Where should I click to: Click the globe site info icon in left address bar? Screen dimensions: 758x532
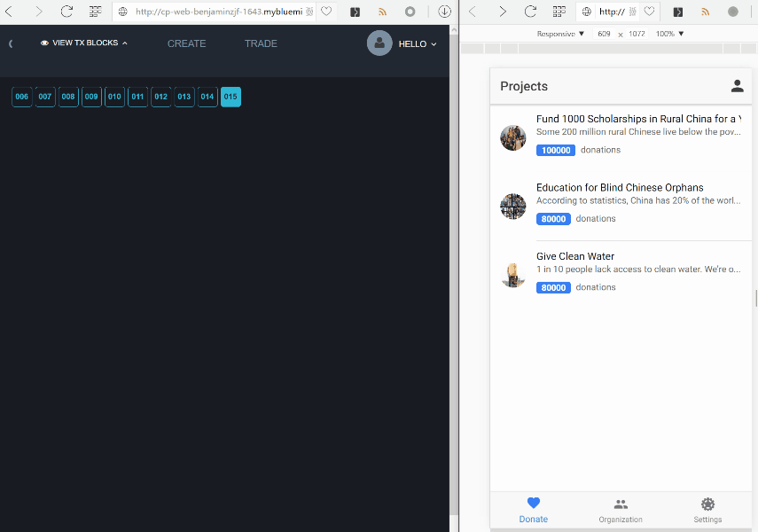click(x=123, y=12)
